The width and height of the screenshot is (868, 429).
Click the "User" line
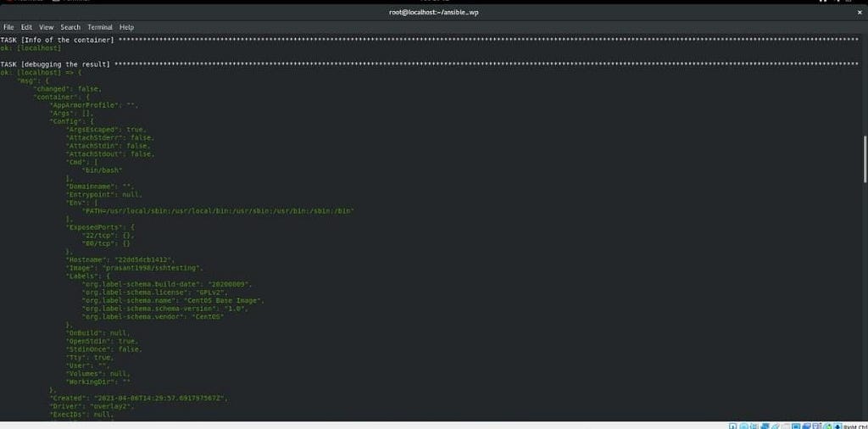coord(88,365)
